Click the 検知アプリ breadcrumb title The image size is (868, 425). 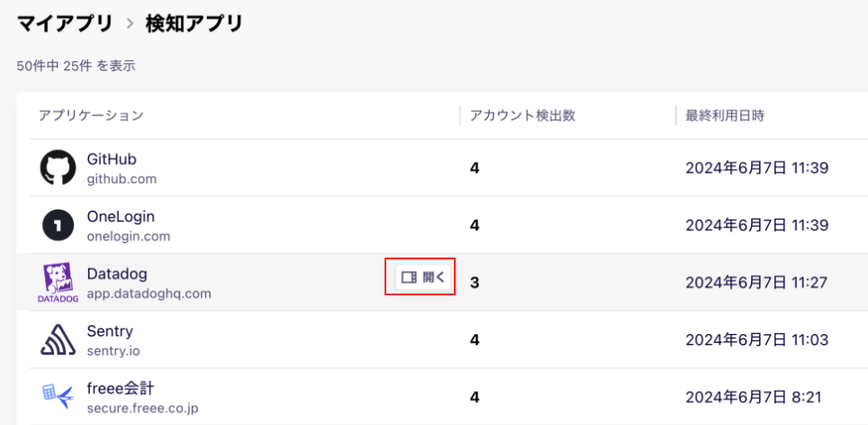pos(194,23)
